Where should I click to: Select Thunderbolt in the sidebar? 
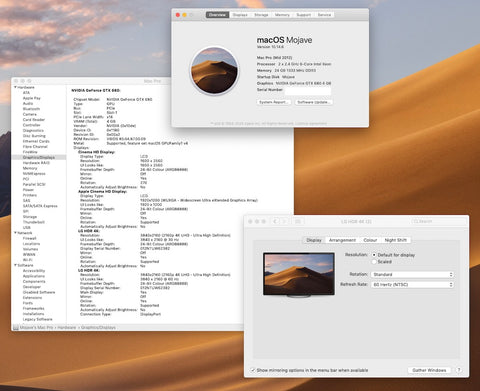(x=34, y=222)
